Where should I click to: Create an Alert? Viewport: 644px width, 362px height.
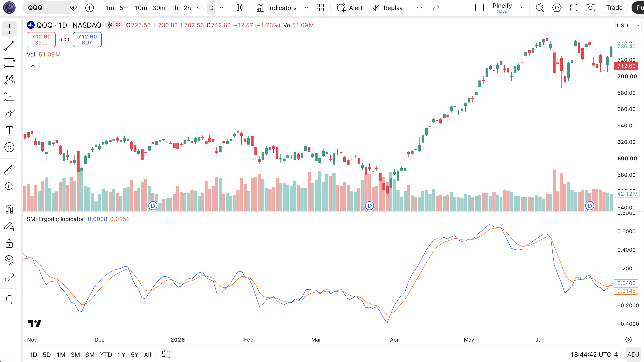pos(349,8)
